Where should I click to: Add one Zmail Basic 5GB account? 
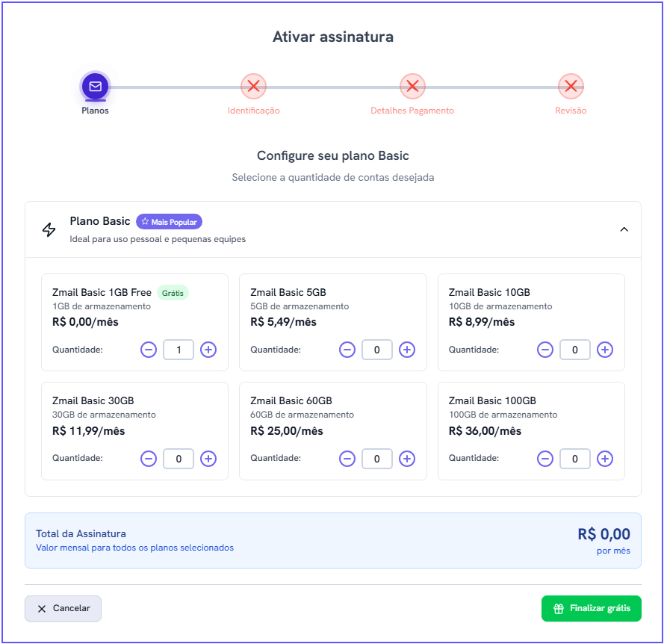(407, 350)
